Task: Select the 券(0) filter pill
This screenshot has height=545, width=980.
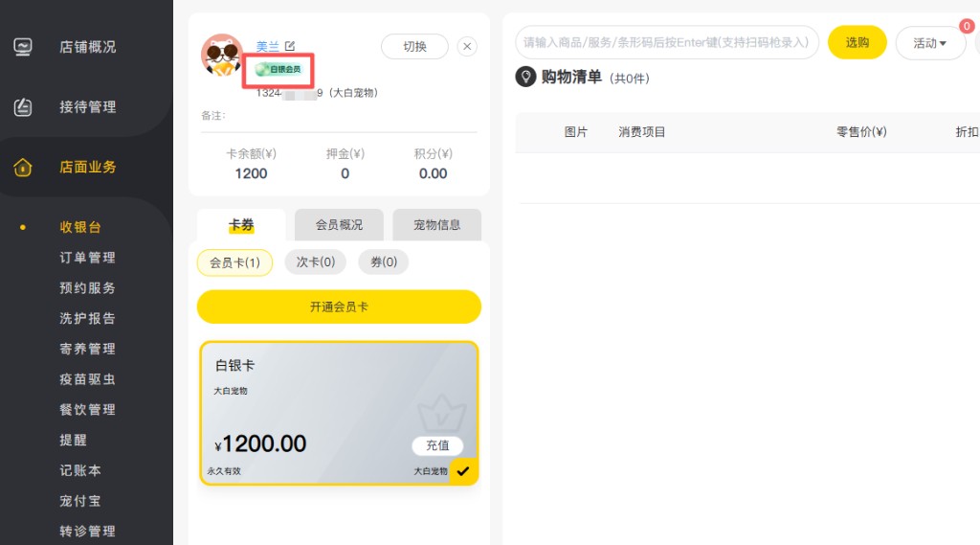Action: click(x=383, y=261)
